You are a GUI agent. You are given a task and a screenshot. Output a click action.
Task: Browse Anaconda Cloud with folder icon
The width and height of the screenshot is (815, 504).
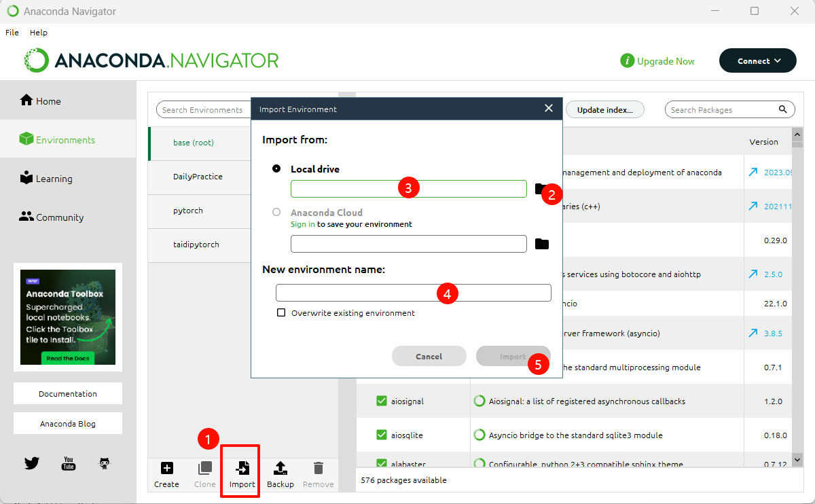click(541, 244)
